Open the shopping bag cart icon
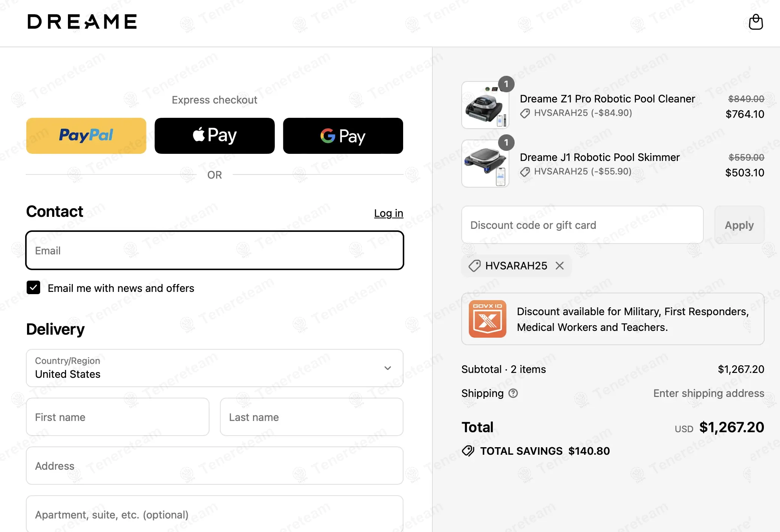Image resolution: width=780 pixels, height=532 pixels. click(756, 22)
